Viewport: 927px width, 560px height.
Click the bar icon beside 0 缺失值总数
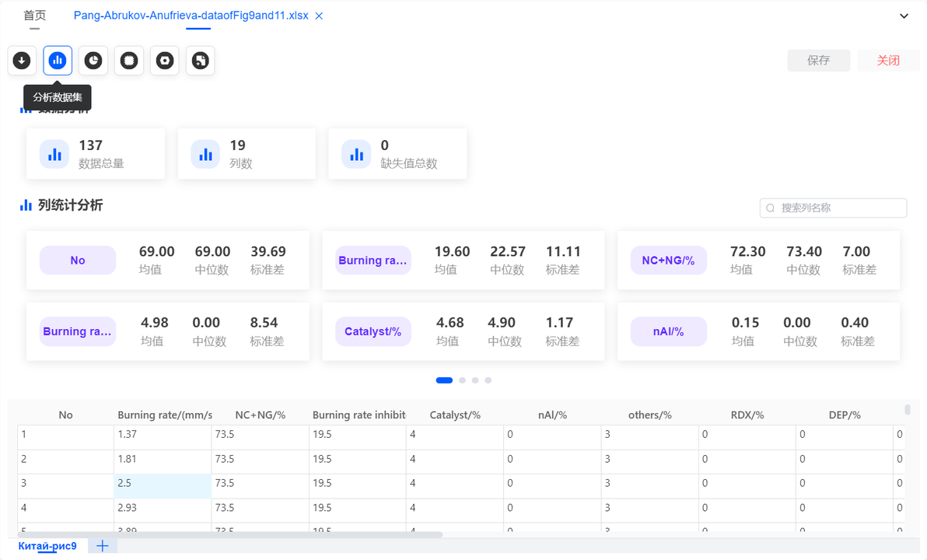click(x=356, y=154)
